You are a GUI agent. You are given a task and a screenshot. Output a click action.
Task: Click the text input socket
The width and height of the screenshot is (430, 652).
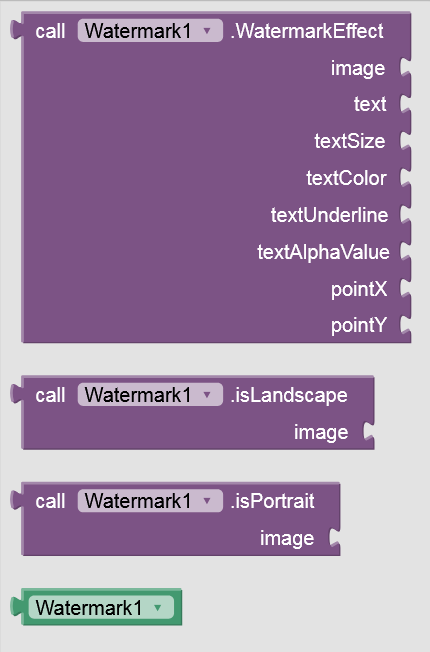pos(405,104)
